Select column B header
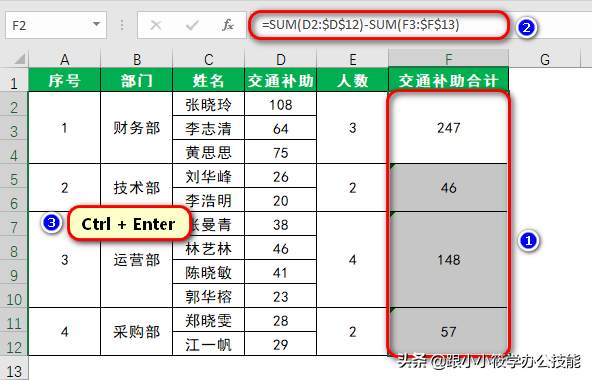The height and width of the screenshot is (380, 592). [x=137, y=59]
